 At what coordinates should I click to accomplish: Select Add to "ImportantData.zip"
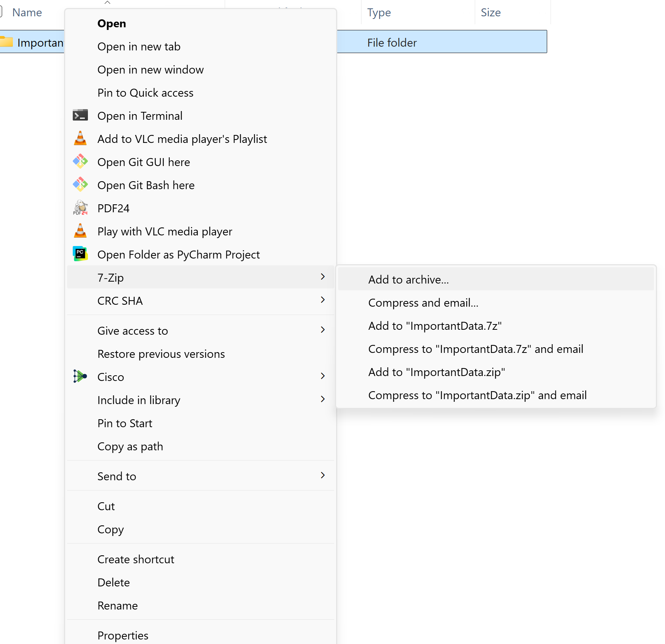437,372
